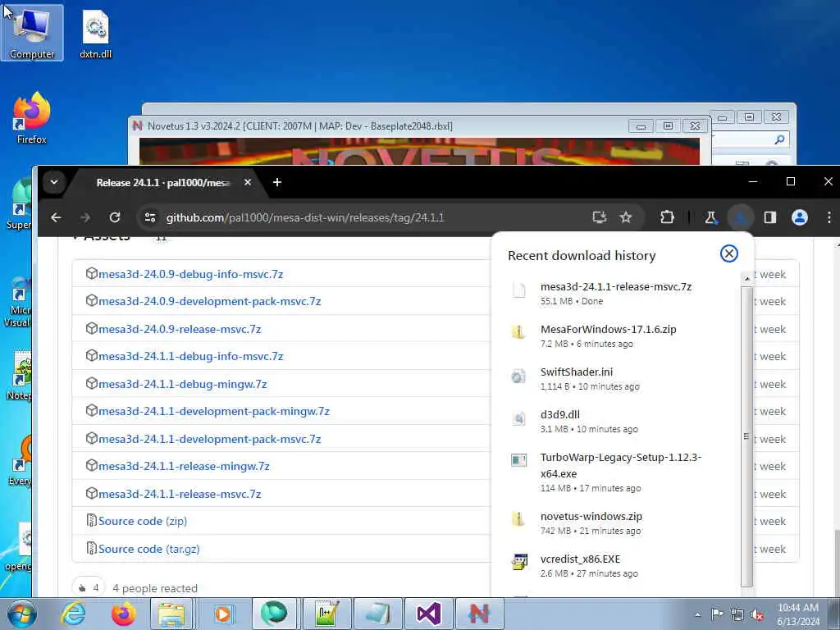
Task: Close the Recent download history popup
Action: [728, 254]
